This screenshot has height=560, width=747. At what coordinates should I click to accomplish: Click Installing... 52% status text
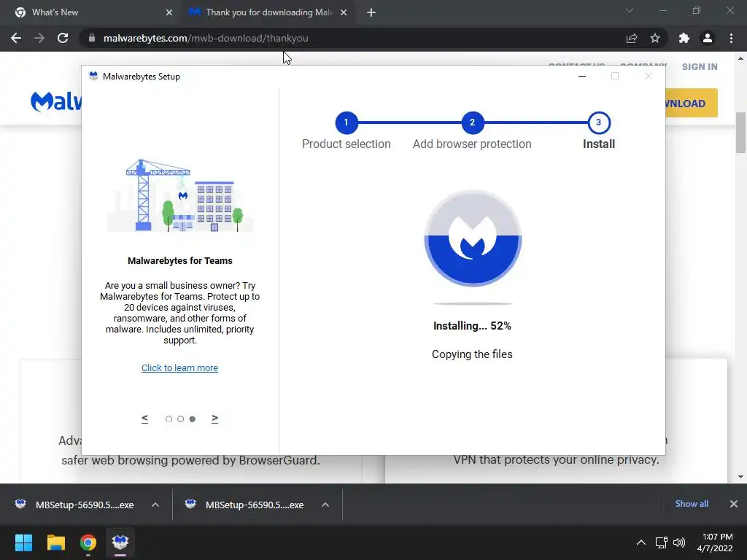pos(472,326)
